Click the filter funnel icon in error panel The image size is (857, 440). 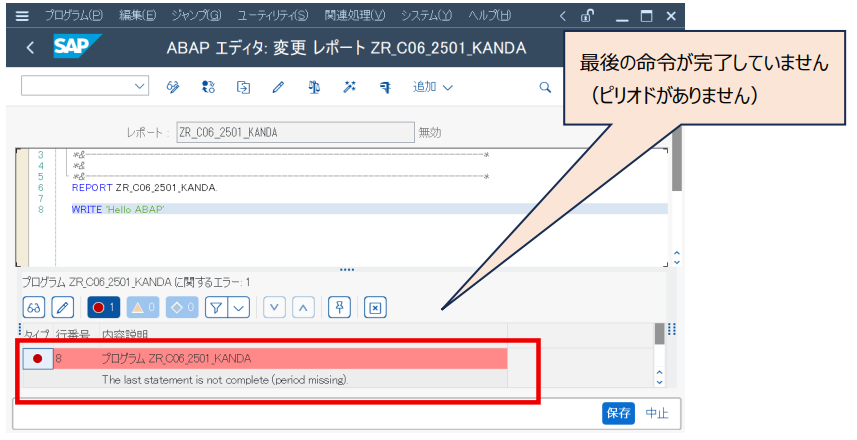(x=216, y=307)
